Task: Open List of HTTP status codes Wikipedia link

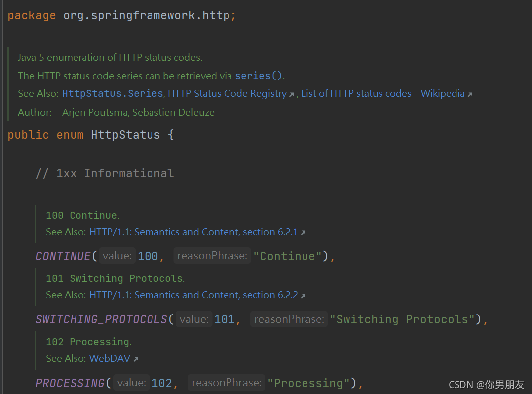Action: pos(382,94)
